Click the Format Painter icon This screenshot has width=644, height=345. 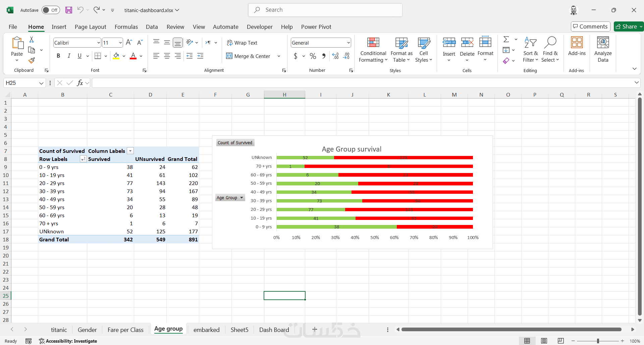pyautogui.click(x=32, y=60)
